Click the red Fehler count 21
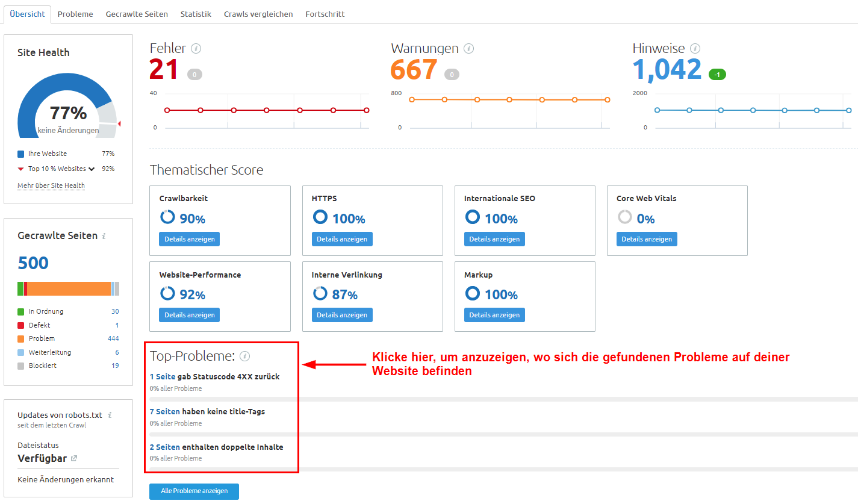Image resolution: width=858 pixels, height=504 pixels. point(164,69)
